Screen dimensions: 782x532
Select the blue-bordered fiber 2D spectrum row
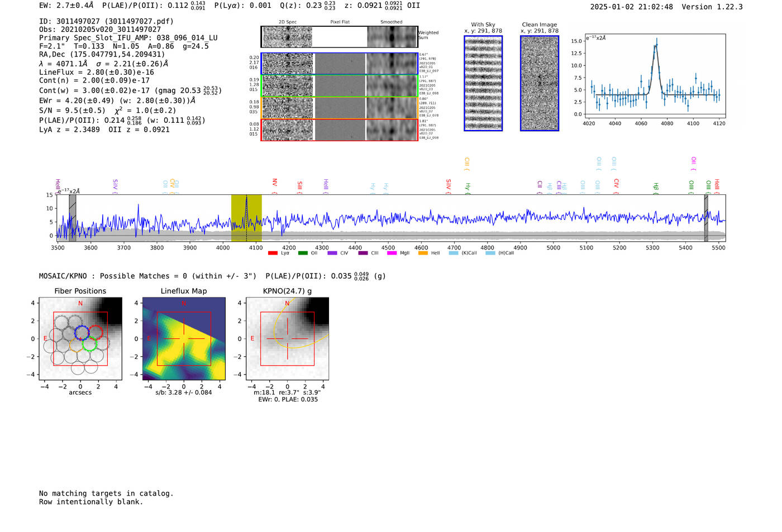coord(339,64)
